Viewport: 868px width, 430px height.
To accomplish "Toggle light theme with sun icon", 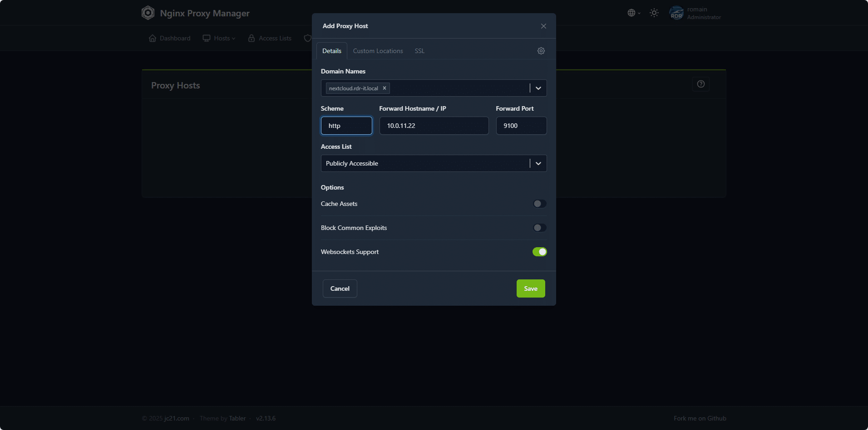I will coord(654,13).
